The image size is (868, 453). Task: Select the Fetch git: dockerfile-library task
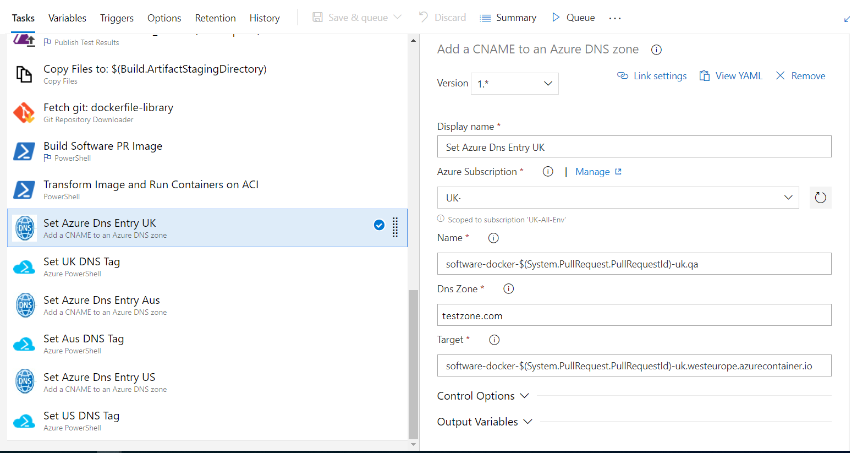[x=207, y=112]
